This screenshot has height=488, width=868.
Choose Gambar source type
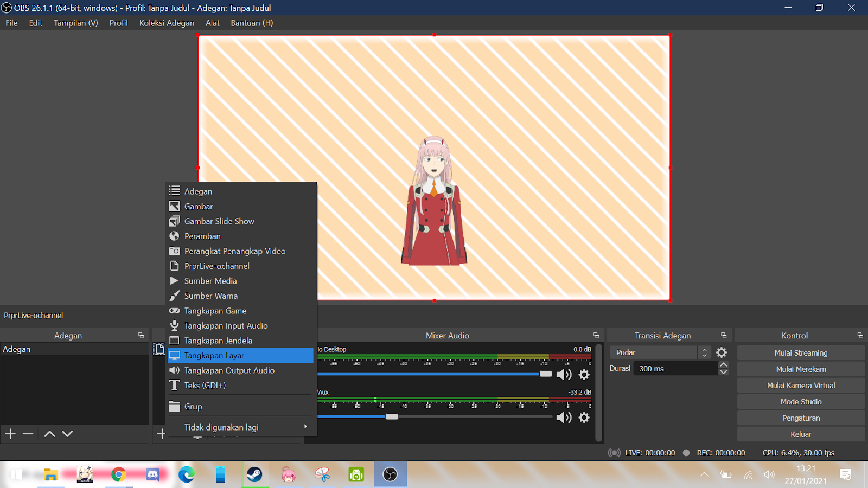coord(241,207)
